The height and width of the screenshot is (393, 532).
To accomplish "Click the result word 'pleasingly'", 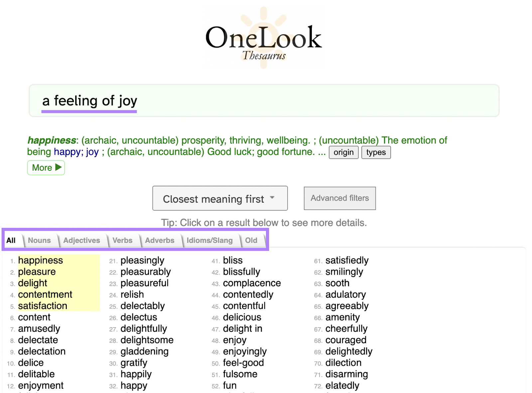I will [x=142, y=260].
